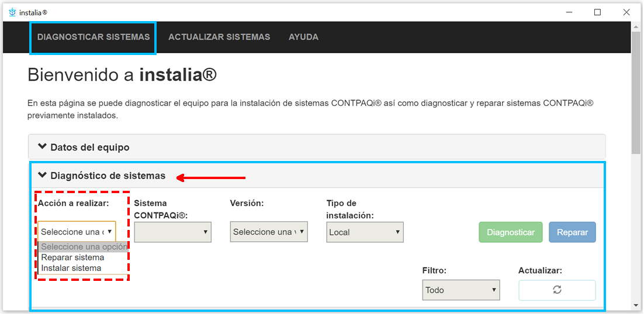Screen dimensions: 644x316
Task: Switch to Actualizar Sistemas tab
Action: coord(219,37)
